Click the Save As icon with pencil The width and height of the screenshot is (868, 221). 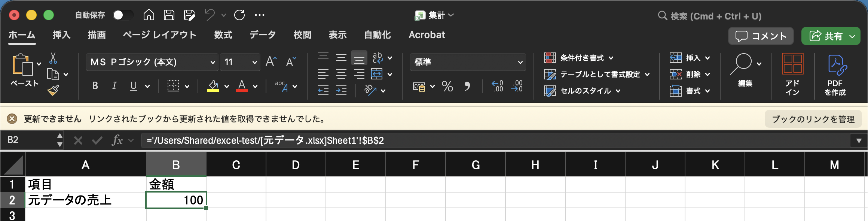click(189, 15)
